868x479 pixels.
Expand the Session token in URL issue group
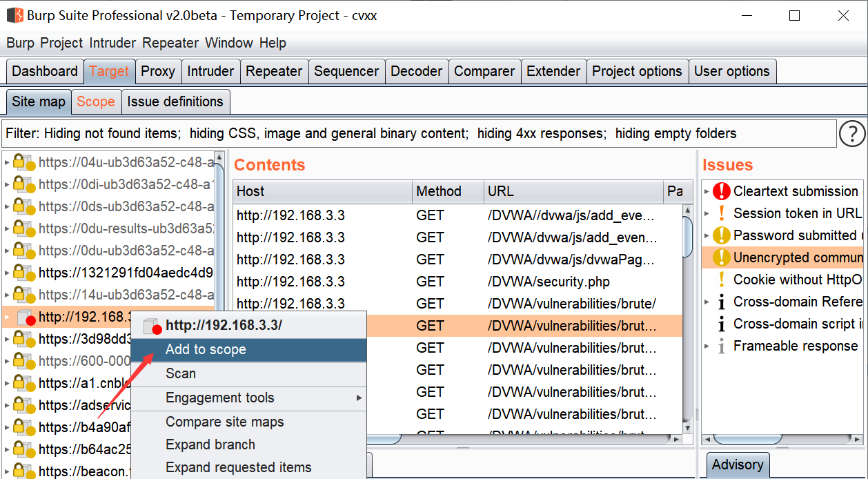click(707, 213)
